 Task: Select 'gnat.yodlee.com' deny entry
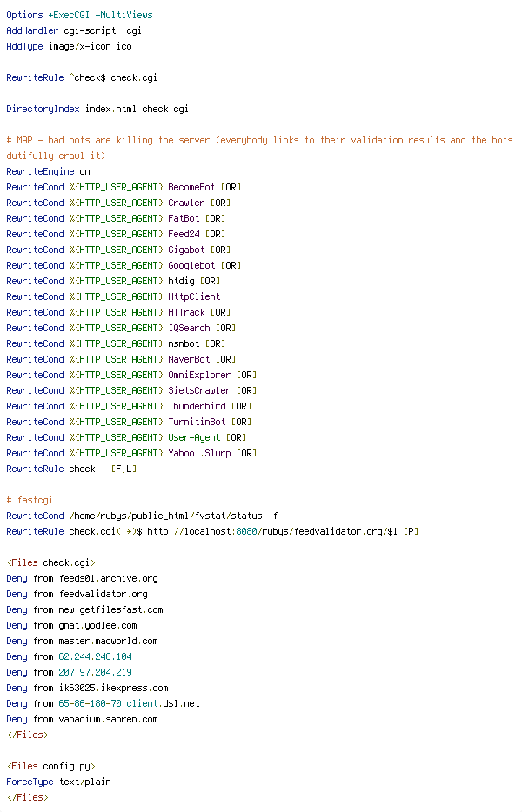pos(97,626)
